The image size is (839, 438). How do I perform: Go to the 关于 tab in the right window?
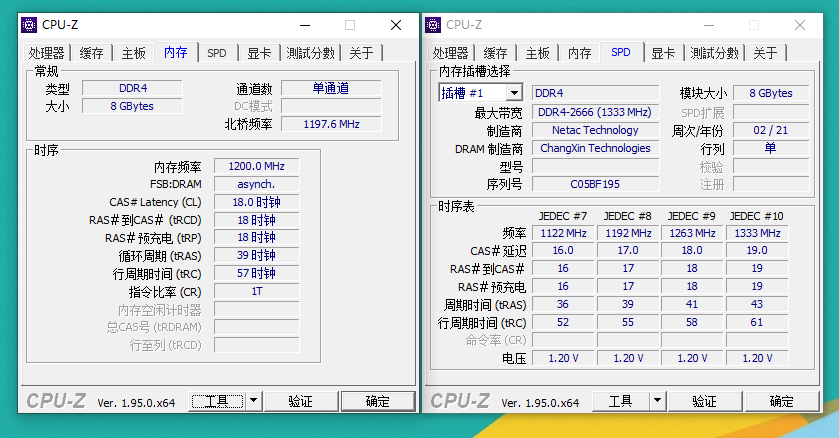pos(765,53)
